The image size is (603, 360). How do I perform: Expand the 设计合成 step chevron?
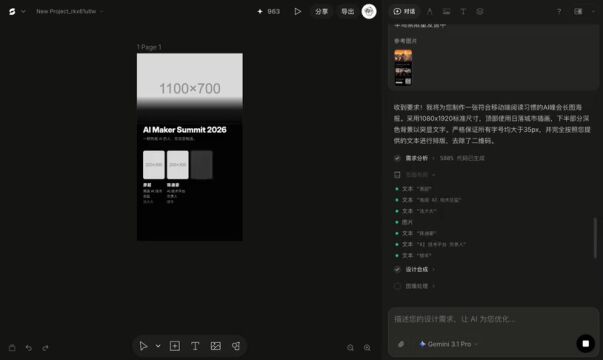coord(434,269)
